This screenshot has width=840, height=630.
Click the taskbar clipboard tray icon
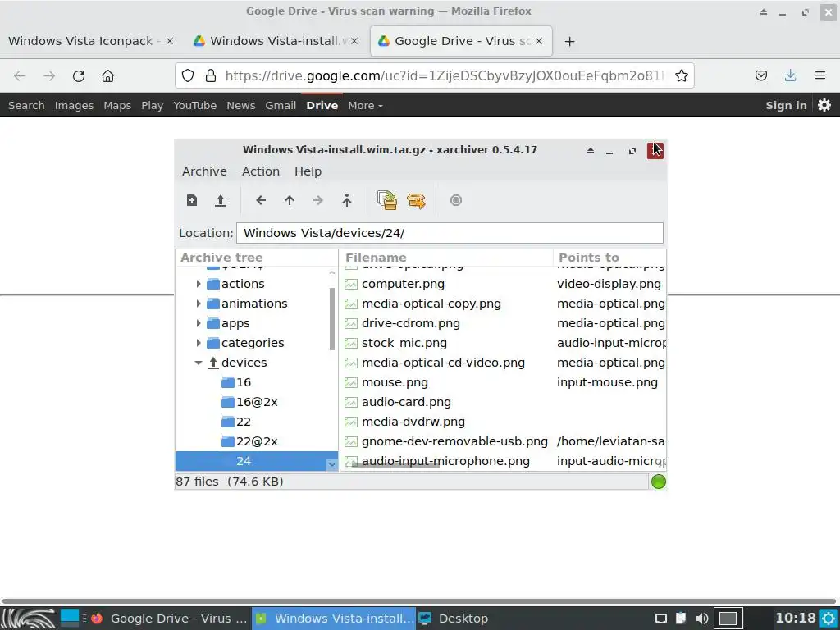point(681,619)
